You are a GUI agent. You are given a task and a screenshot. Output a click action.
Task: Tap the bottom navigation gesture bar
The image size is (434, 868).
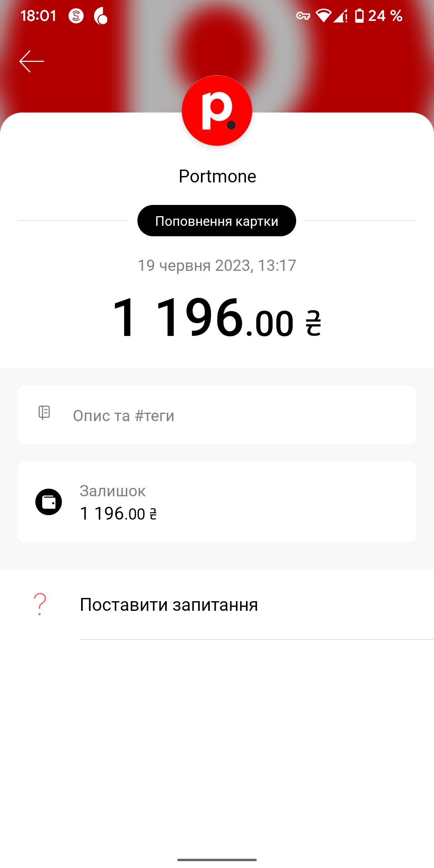[217, 860]
